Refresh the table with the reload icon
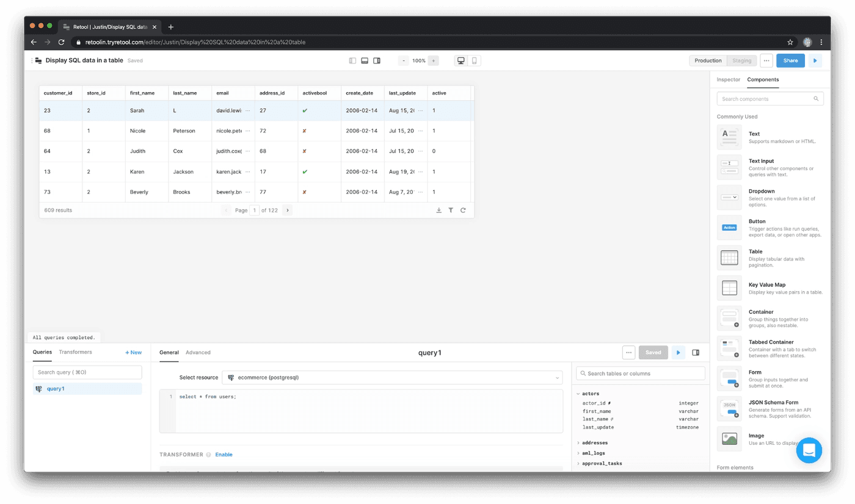This screenshot has height=504, width=855. point(463,210)
